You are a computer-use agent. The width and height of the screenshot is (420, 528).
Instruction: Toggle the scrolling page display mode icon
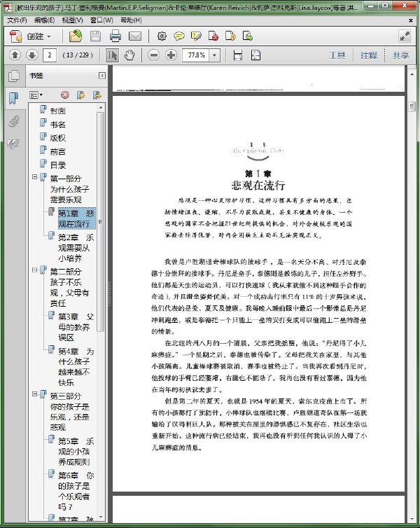pos(238,55)
